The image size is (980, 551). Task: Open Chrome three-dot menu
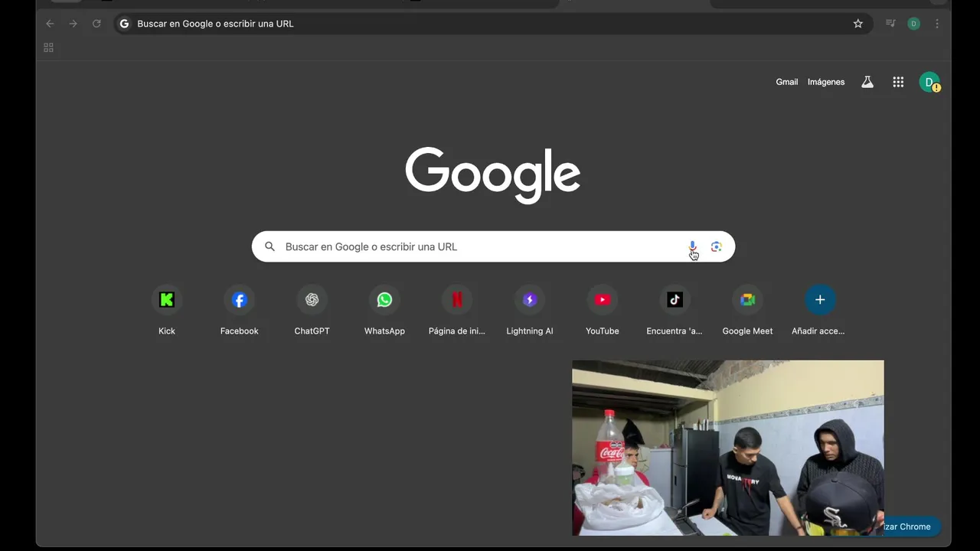click(937, 24)
